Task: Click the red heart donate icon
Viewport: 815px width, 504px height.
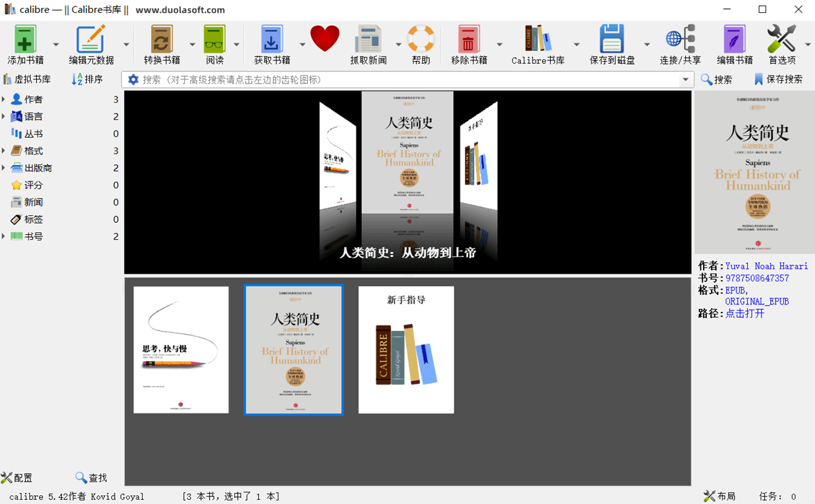Action: (x=325, y=39)
